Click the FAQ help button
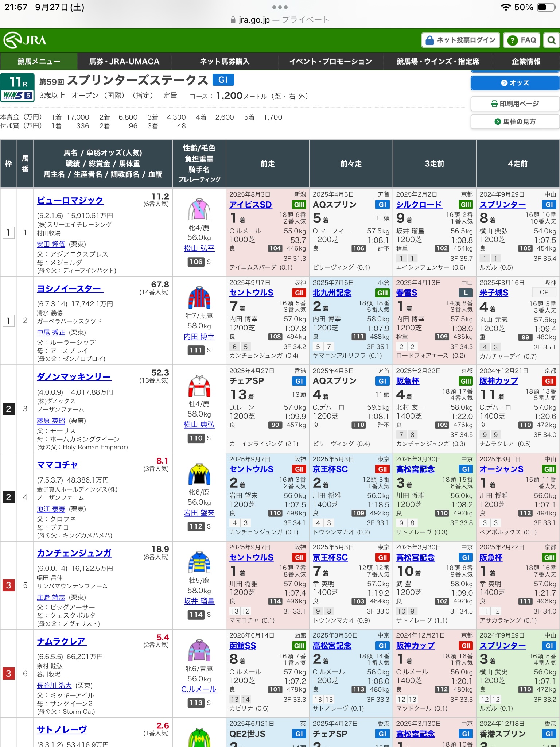 [521, 40]
